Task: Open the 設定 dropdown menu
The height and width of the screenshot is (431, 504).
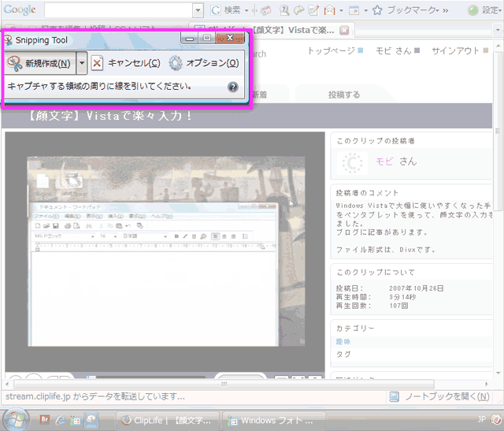Action: 492,10
